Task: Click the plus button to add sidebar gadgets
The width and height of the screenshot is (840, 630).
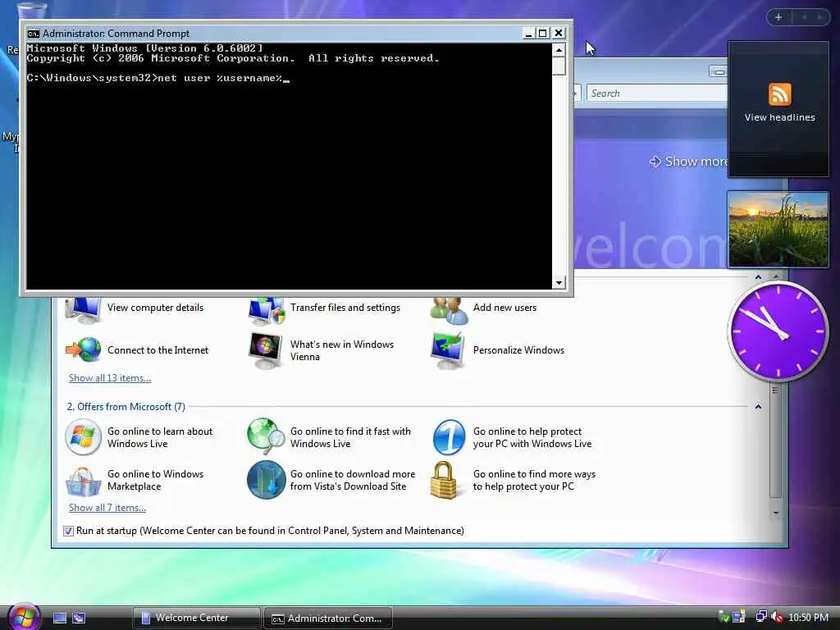Action: [778, 17]
